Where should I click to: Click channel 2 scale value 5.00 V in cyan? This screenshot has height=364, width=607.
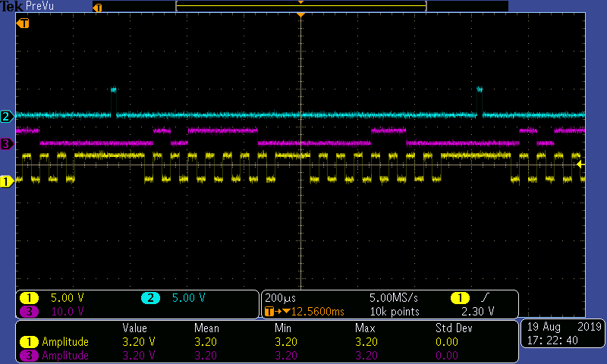(188, 298)
